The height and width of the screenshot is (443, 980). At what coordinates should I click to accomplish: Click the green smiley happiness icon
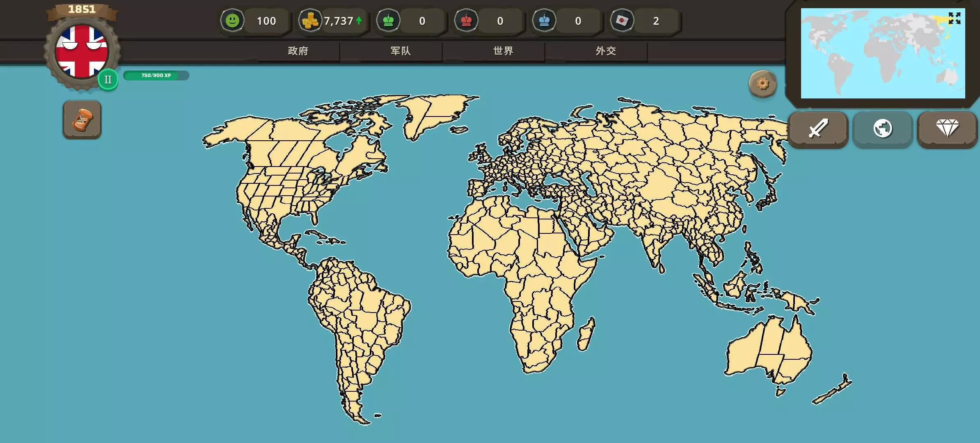(x=232, y=21)
